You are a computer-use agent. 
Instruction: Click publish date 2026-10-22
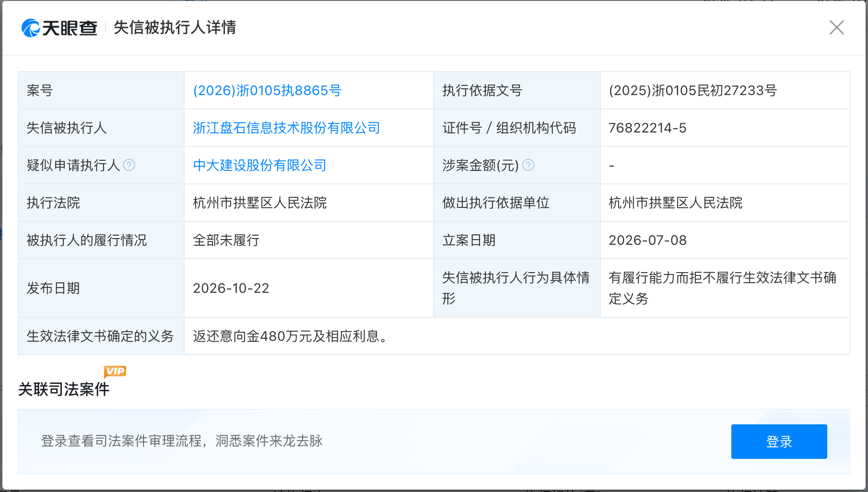coord(231,288)
